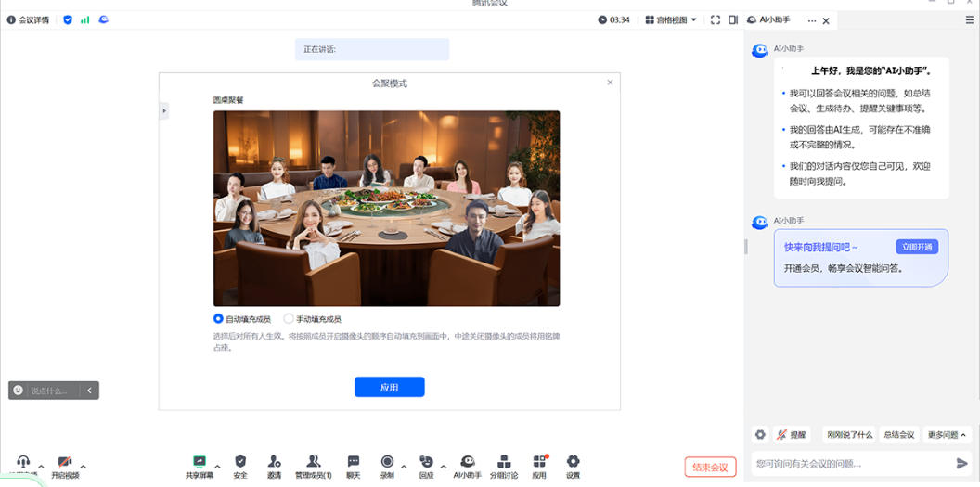Viewport: 980px width, 487px height.
Task: Turn on camera with 开启视频
Action: 65,467
